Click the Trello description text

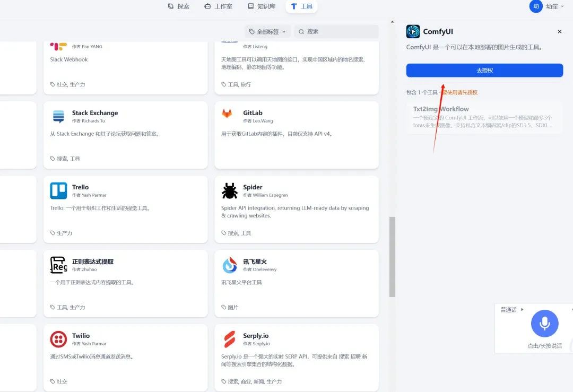(x=100, y=208)
